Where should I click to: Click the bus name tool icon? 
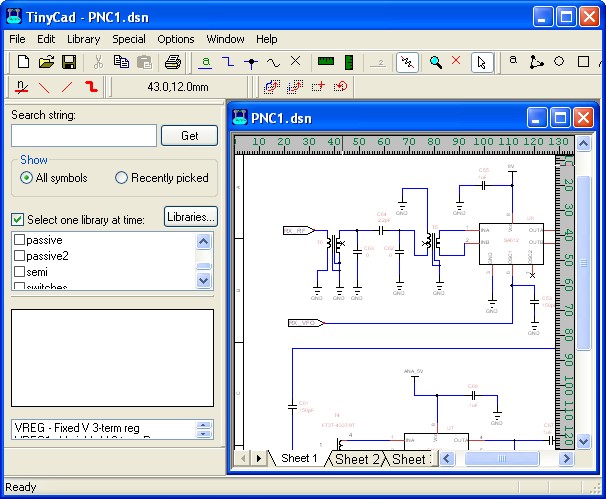[x=22, y=87]
